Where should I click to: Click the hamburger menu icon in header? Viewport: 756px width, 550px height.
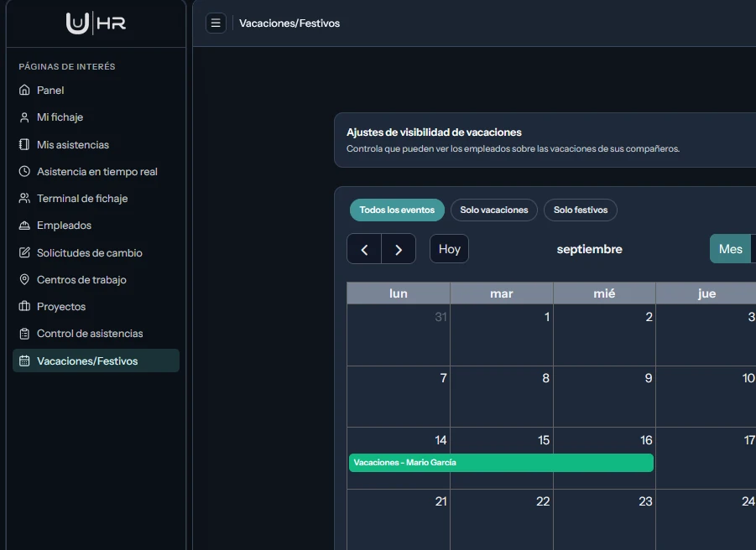pos(216,23)
